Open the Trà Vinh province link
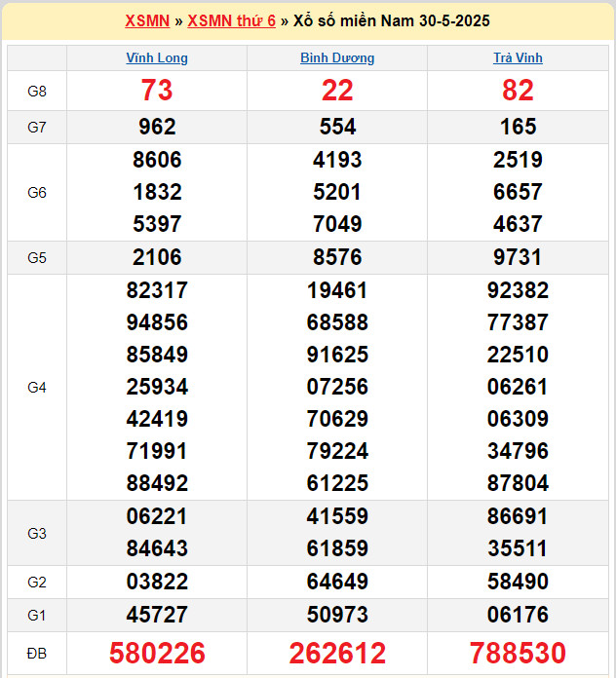This screenshot has width=616, height=678. pos(518,58)
